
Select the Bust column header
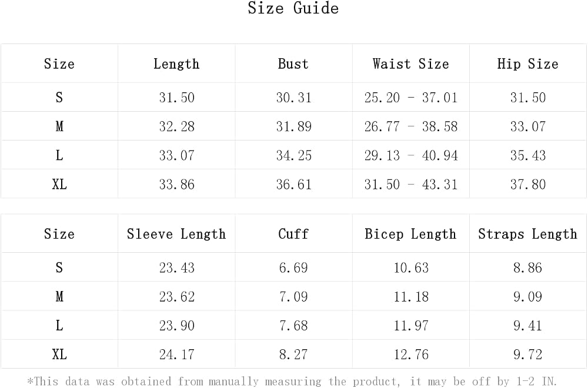tap(293, 63)
